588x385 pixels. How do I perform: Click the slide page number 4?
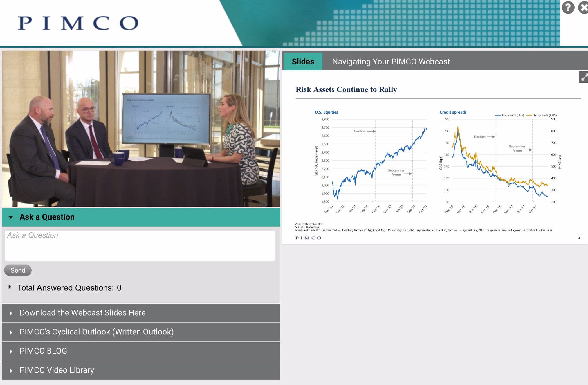[579, 238]
